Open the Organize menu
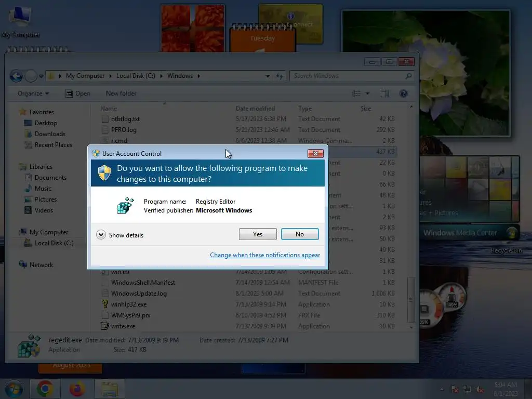The width and height of the screenshot is (532, 399). (33, 94)
